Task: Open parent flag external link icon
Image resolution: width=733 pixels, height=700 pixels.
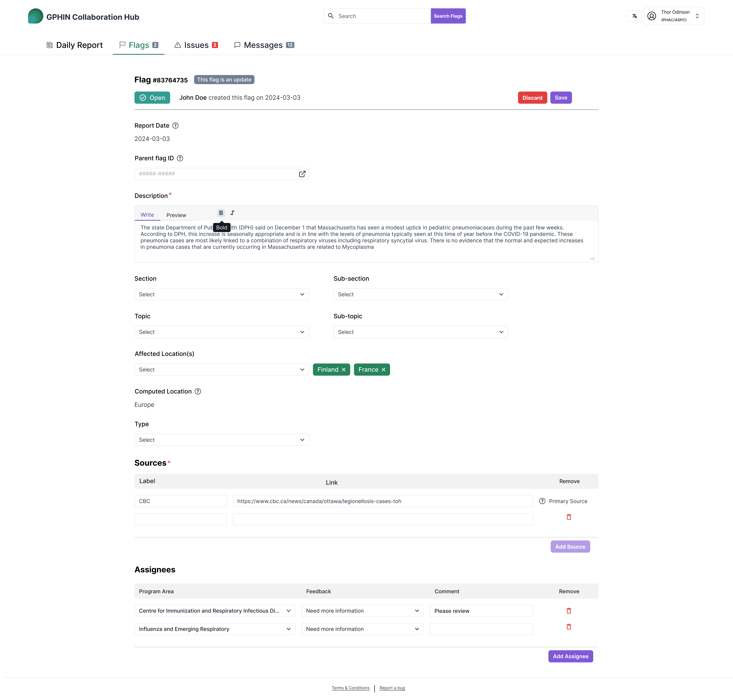Action: [x=302, y=174]
